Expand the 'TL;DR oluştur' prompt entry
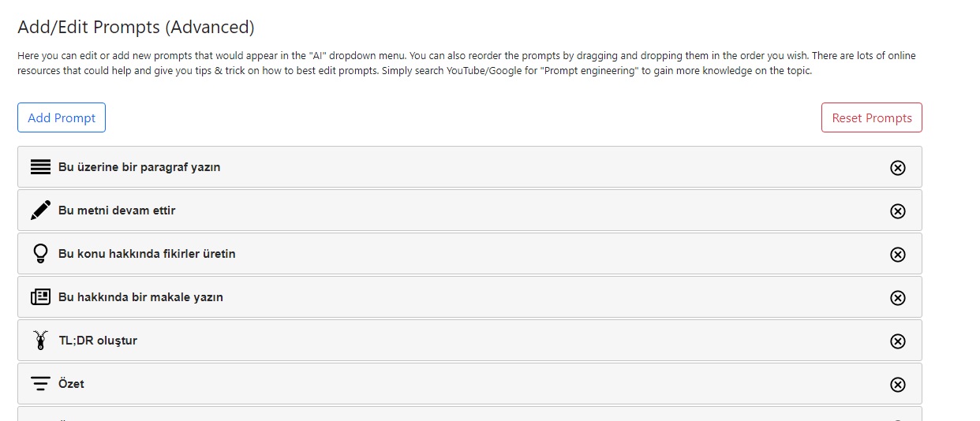Image resolution: width=980 pixels, height=421 pixels. (469, 341)
